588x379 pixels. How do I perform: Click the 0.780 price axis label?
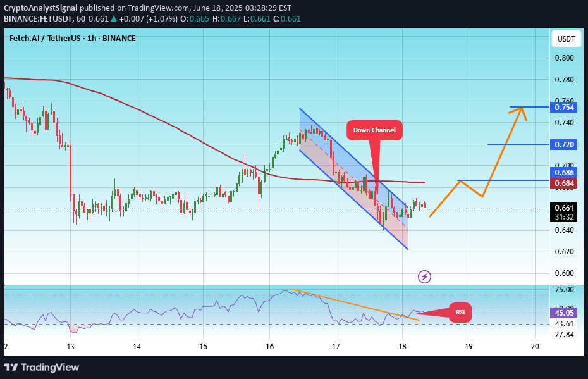tap(565, 80)
